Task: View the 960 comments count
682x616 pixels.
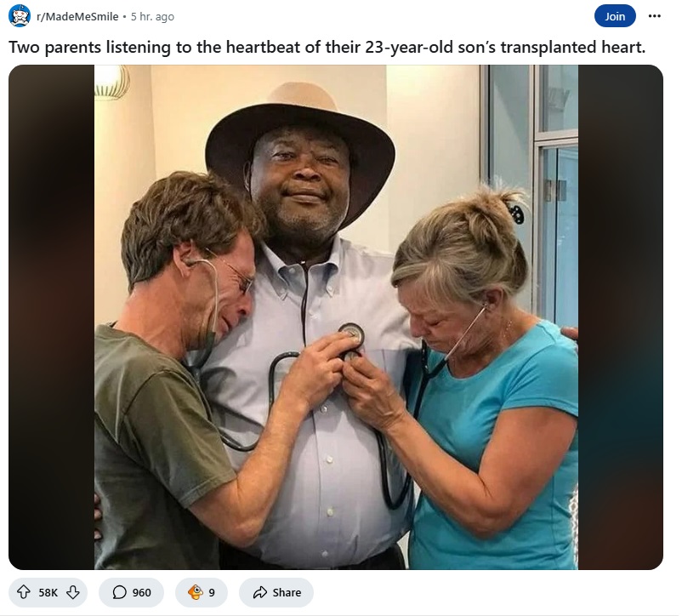Action: tap(142, 592)
